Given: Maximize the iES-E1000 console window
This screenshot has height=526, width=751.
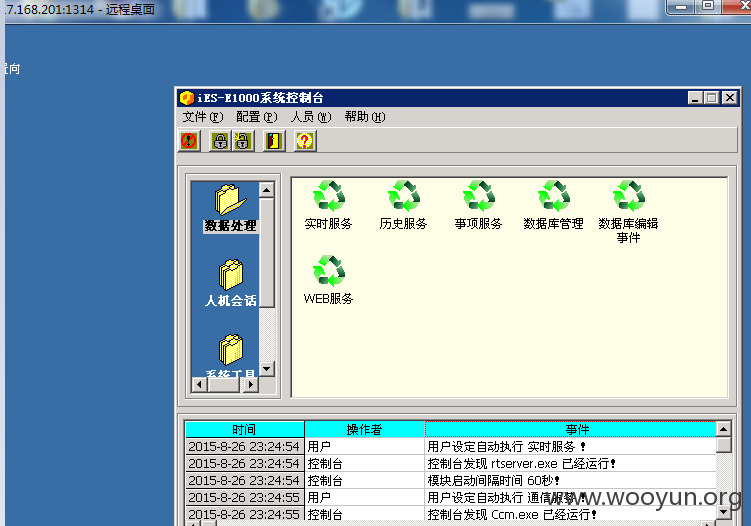Looking at the screenshot, I should (712, 98).
